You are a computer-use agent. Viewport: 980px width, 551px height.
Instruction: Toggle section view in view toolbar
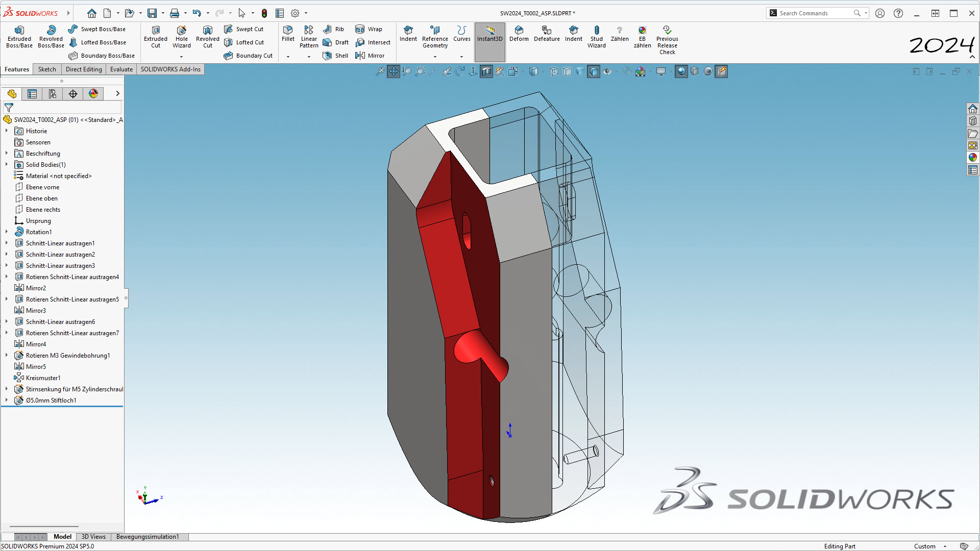[x=486, y=71]
